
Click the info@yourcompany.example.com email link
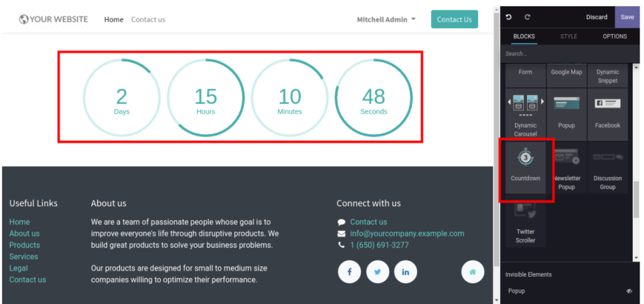click(407, 234)
